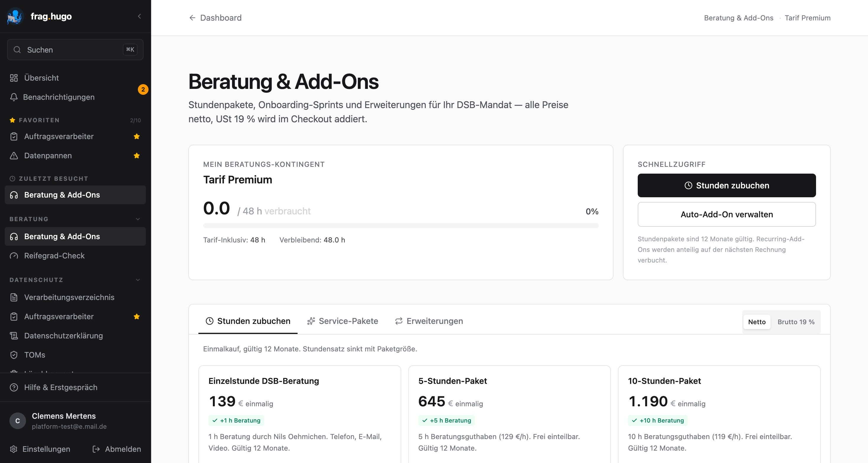Click the Verarbeitungsverzeichnis document icon
The image size is (868, 463).
pos(14,297)
